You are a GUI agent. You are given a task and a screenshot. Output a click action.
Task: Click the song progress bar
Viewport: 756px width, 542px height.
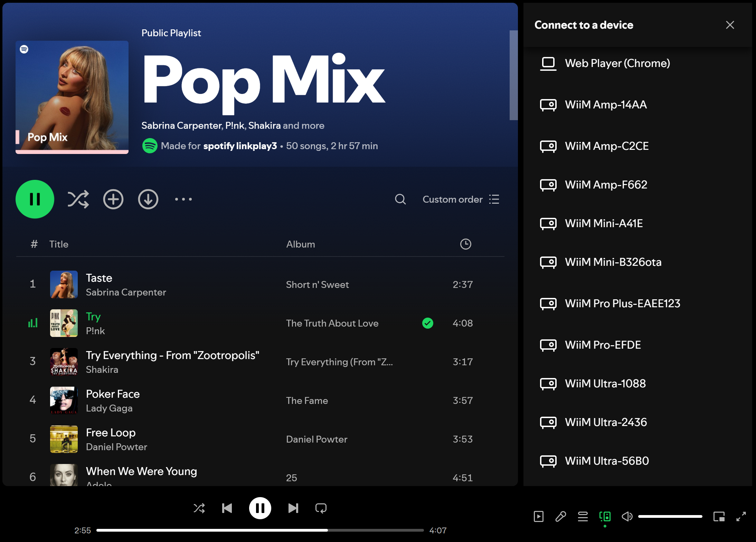click(x=260, y=530)
